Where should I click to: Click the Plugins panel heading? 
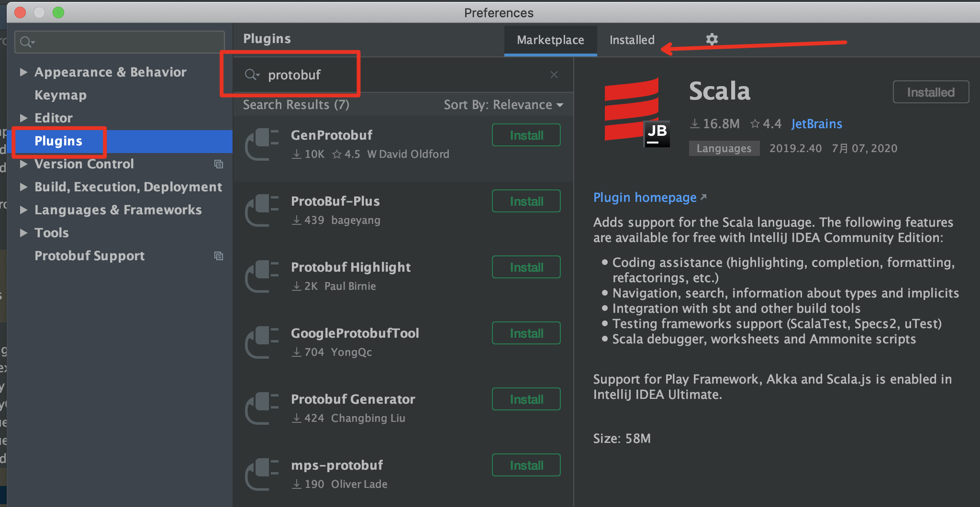tap(267, 39)
